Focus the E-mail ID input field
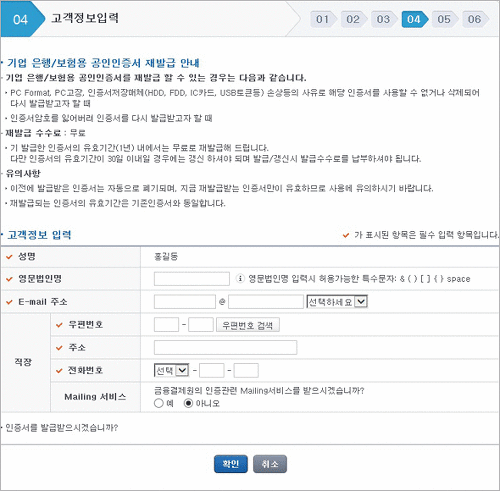The image size is (500, 491). pos(185,302)
